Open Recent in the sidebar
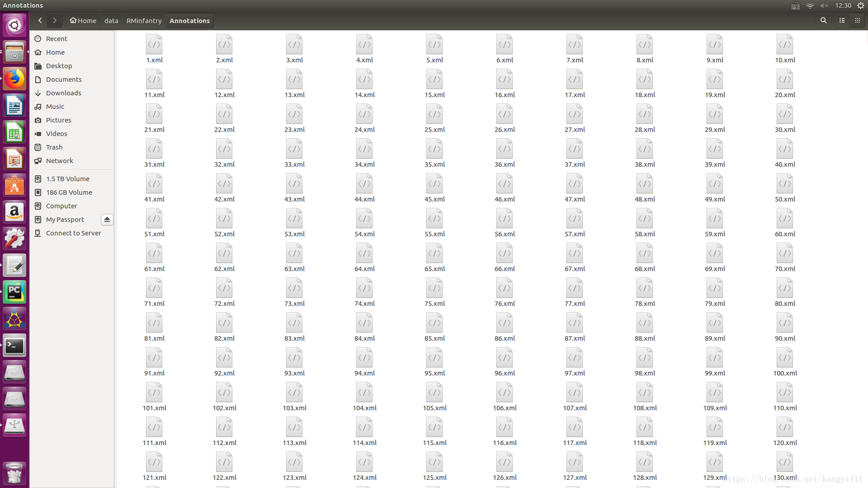This screenshot has width=868, height=488. tap(72, 39)
